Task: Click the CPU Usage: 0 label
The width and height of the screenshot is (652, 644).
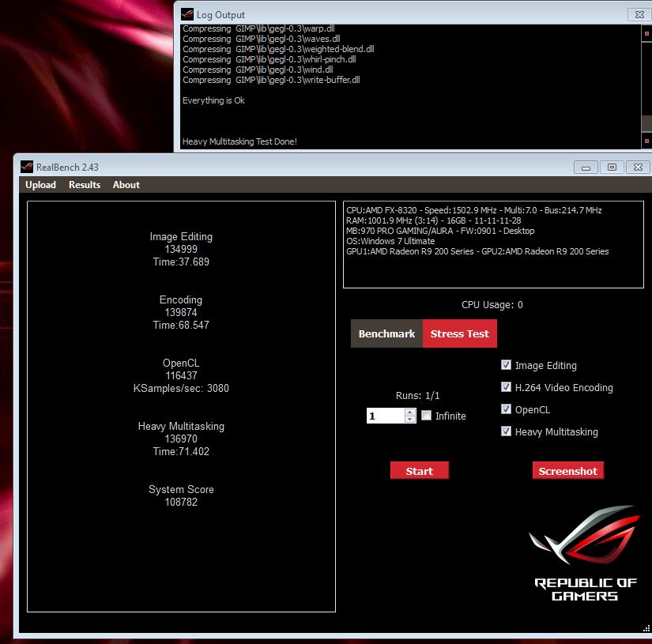Action: [492, 305]
